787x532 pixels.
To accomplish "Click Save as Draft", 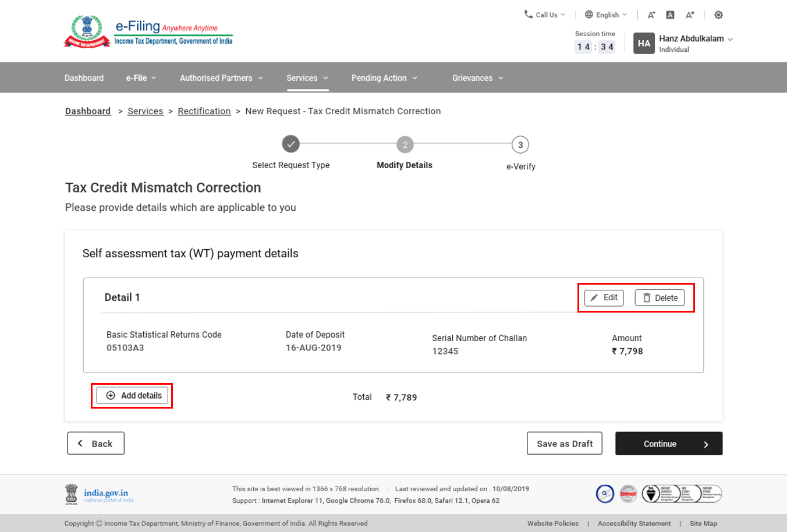I will click(564, 444).
